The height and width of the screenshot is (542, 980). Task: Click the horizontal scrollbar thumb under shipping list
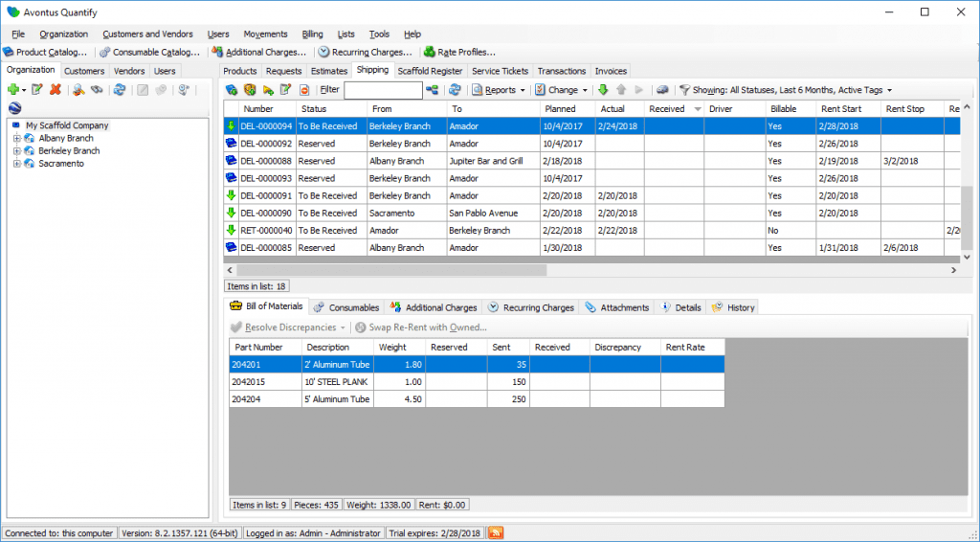391,270
